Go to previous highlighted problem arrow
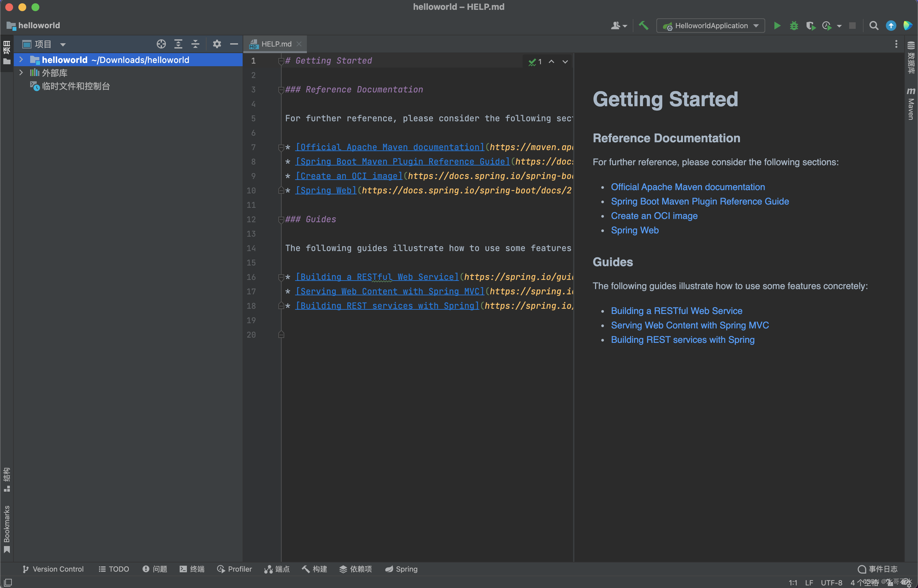Viewport: 918px width, 588px height. click(x=551, y=62)
